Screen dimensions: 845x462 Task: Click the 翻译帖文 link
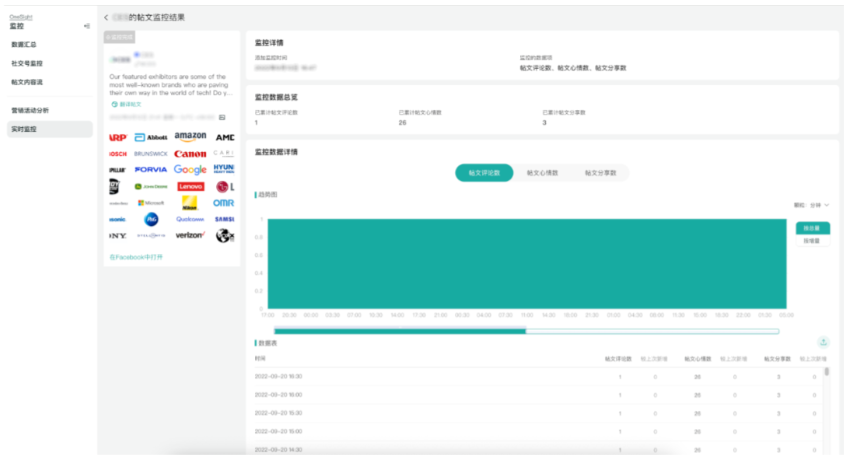pyautogui.click(x=130, y=104)
